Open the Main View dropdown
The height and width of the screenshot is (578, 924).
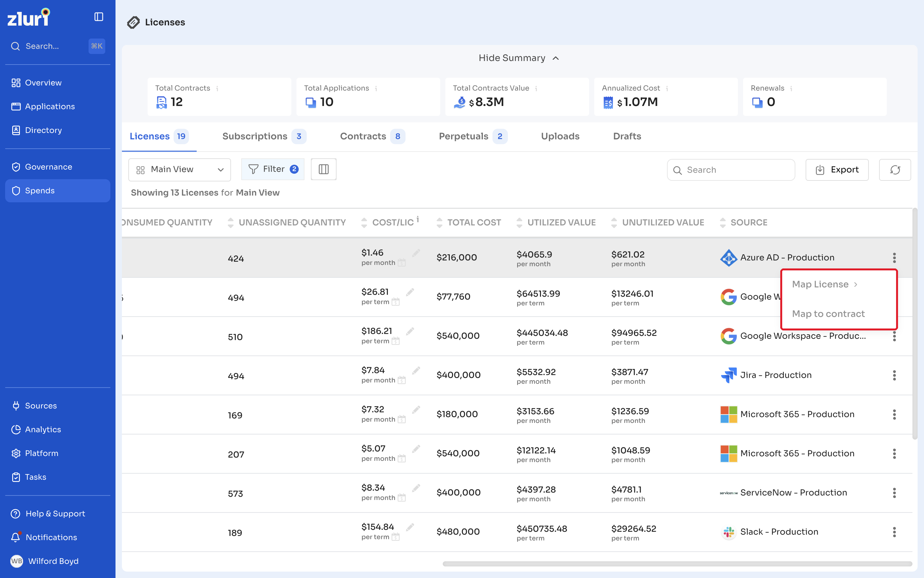(179, 170)
